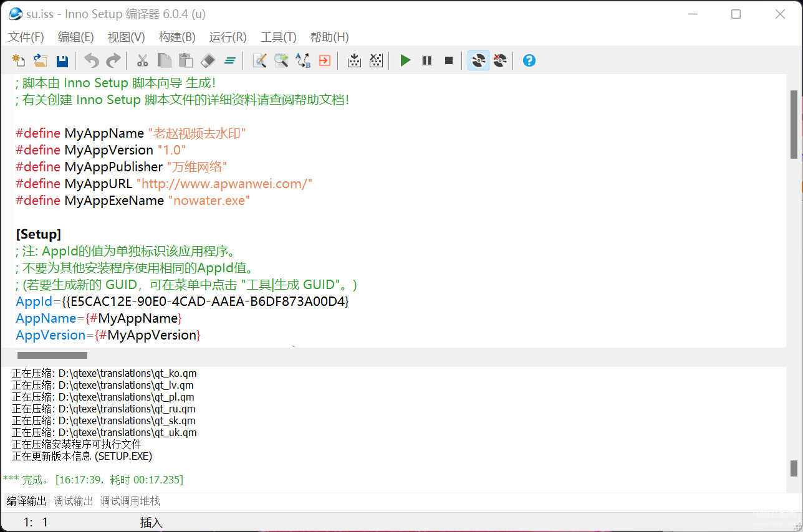Viewport: 803px width, 532px height.
Task: Click the 正在更新版本信息 (SETUP.EXE) line
Action: coord(82,457)
